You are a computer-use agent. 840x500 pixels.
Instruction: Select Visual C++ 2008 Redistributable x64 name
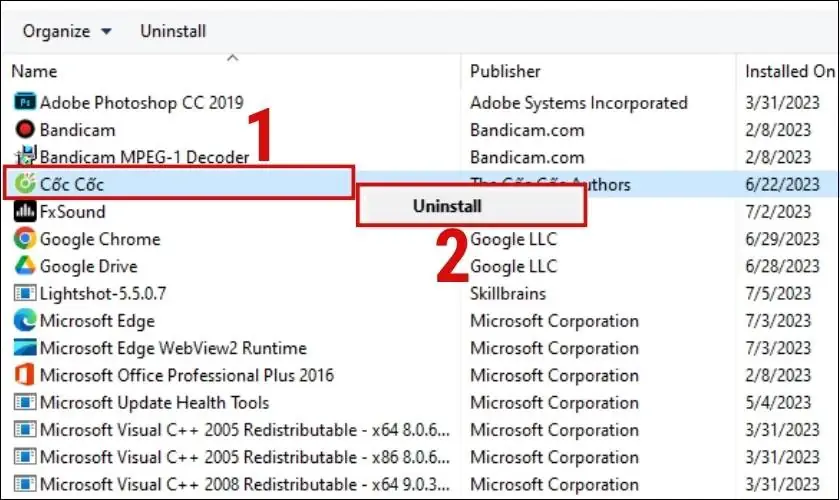(245, 485)
